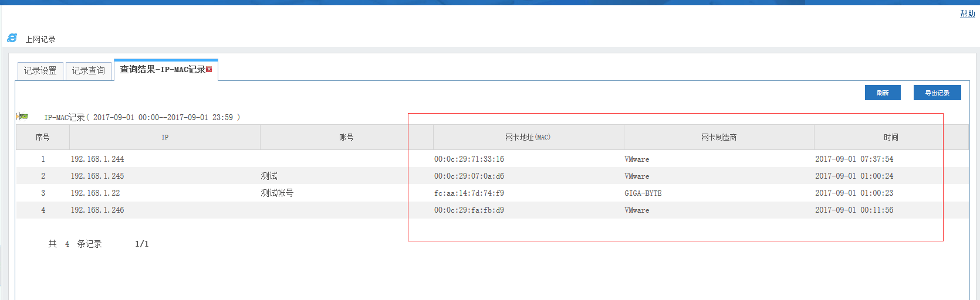Select the row with IP 192.168.1.244

(97, 159)
